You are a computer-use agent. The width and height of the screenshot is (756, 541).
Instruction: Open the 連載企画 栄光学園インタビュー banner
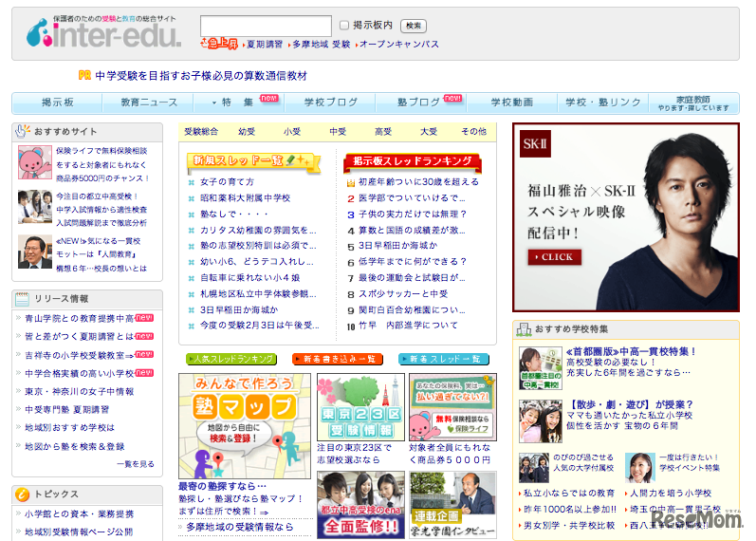click(x=452, y=505)
